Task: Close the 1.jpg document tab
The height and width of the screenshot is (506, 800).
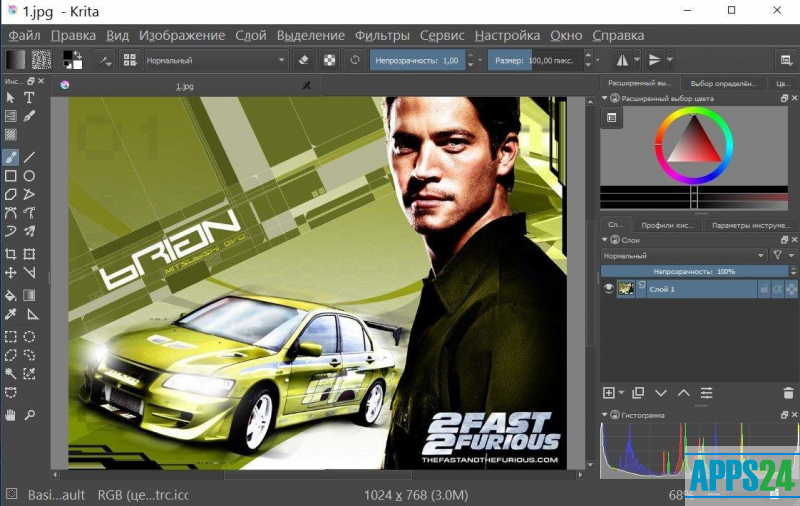Action: tap(306, 86)
